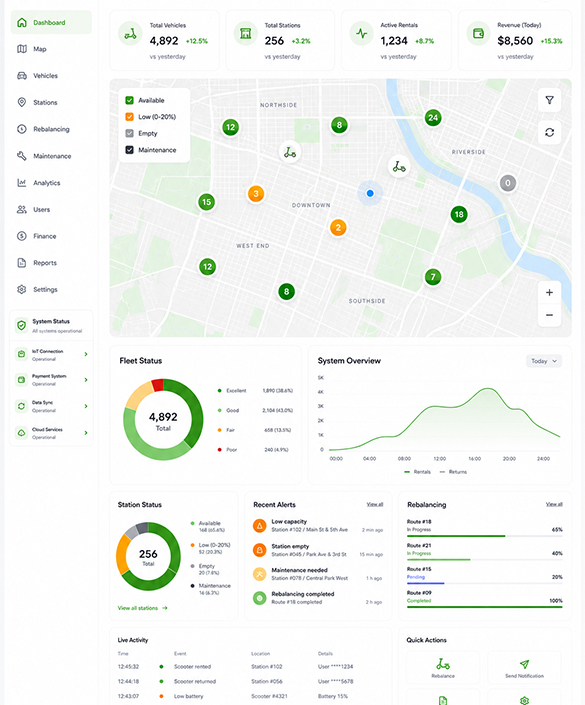Viewport: 585px width, 705px height.
Task: Expand the Cloud Services status chevron
Action: pos(85,433)
